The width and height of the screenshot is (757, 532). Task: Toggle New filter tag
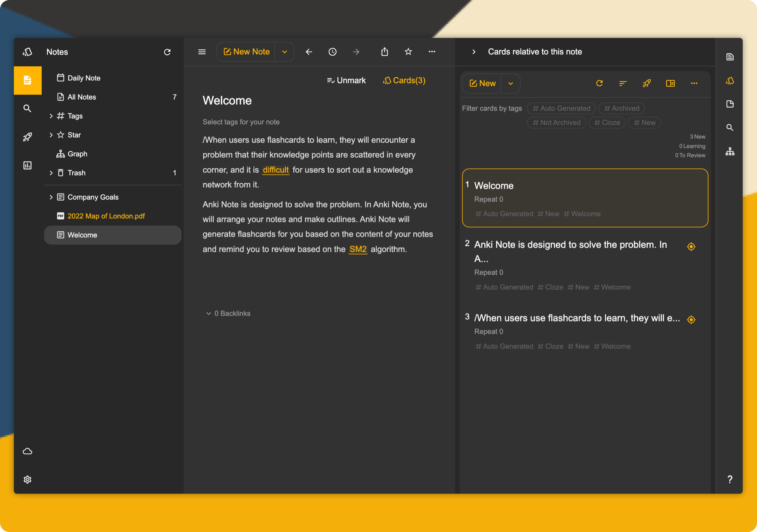(644, 123)
